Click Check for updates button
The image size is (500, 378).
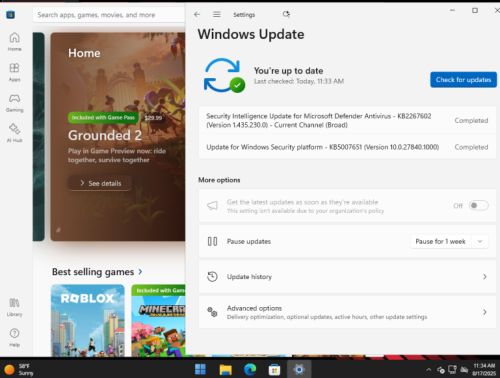463,80
